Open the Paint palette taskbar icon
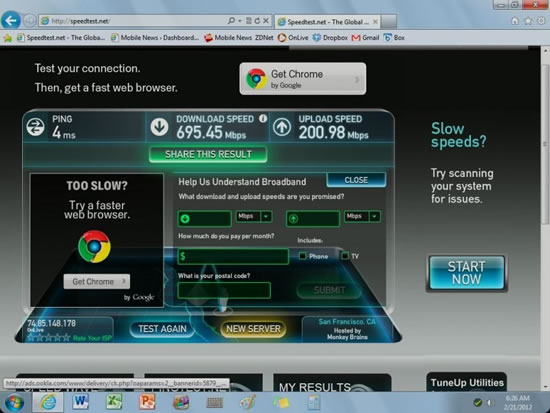This screenshot has height=413, width=550. 248,402
